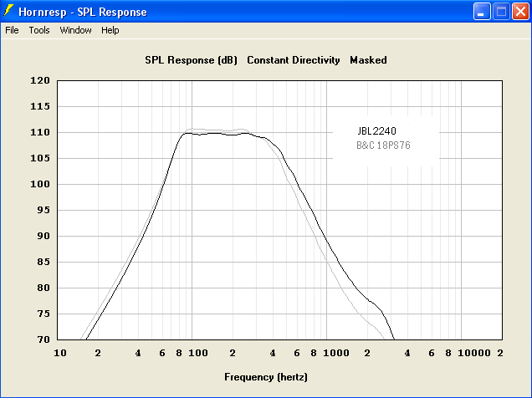
Task: Maximize the Hornresp window
Action: tap(501, 12)
